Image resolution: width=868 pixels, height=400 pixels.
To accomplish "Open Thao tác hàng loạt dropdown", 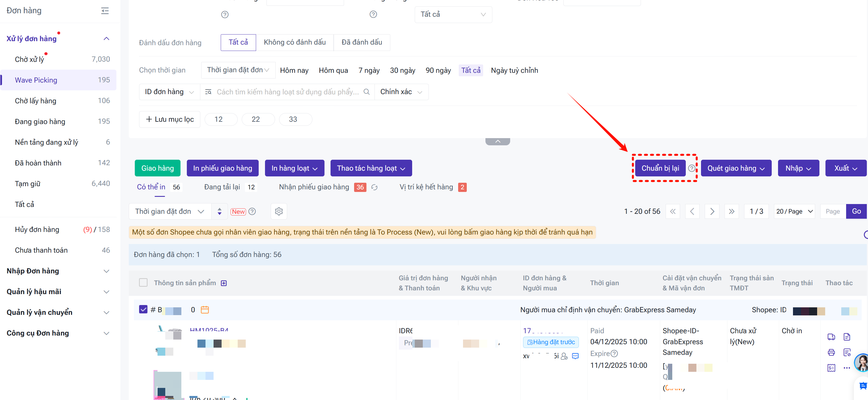I will 371,168.
